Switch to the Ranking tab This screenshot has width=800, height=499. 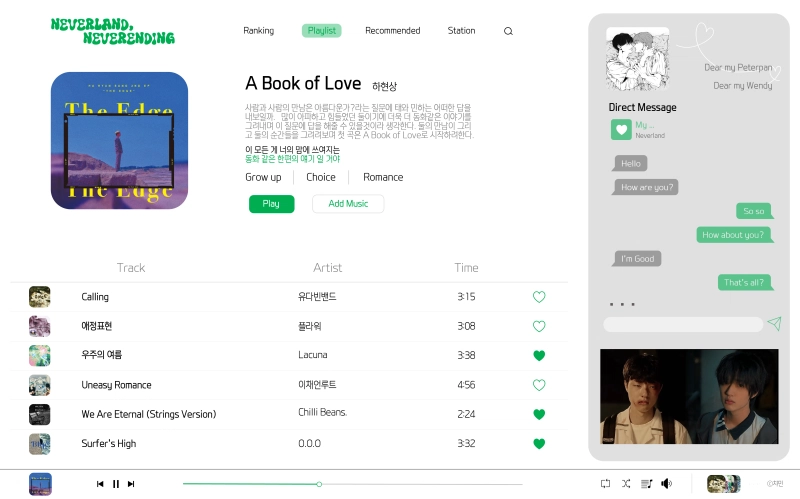point(259,31)
